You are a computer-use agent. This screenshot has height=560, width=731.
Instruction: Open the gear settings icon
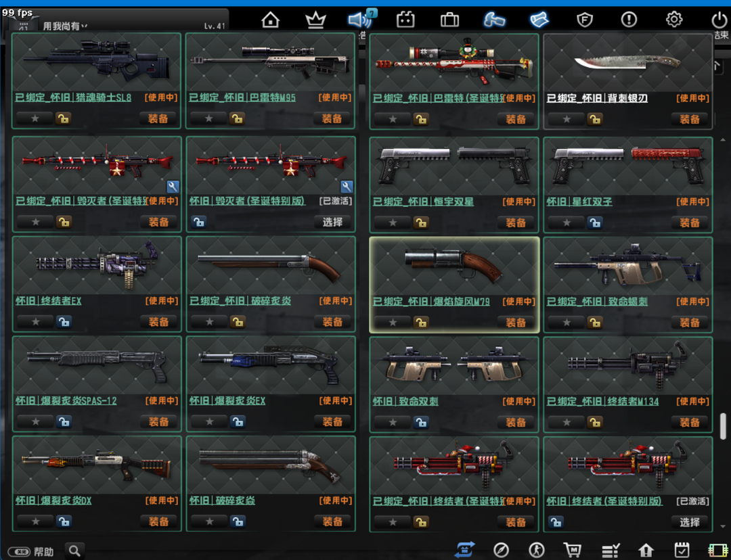674,20
